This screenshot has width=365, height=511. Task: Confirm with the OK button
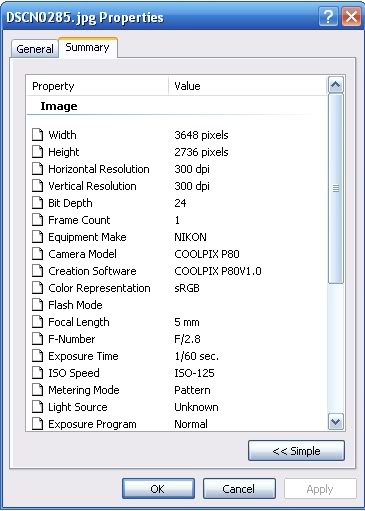(x=158, y=489)
